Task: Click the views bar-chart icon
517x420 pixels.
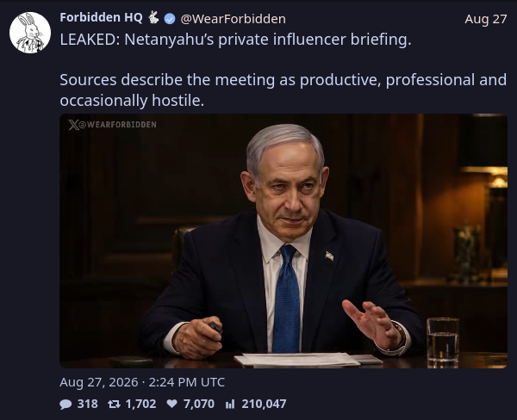Action: [230, 404]
